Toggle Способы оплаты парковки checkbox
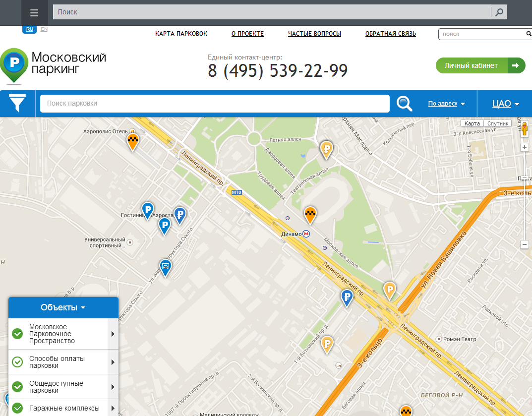This screenshot has width=532, height=416. pos(17,362)
